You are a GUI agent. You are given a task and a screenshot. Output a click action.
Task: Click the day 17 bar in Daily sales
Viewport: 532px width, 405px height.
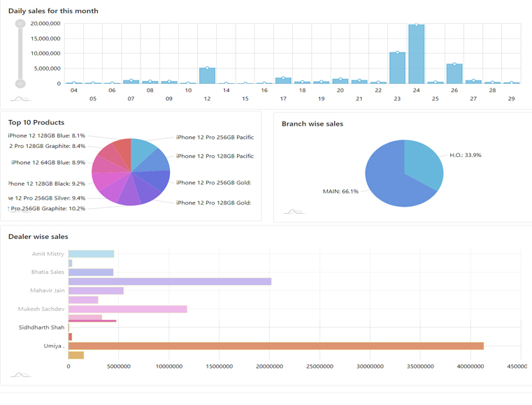pyautogui.click(x=283, y=81)
